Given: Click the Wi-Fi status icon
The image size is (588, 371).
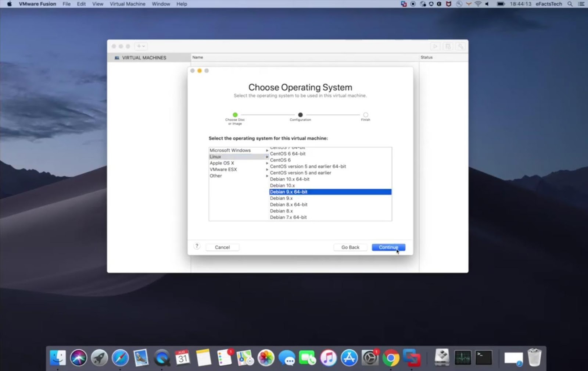Looking at the screenshot, I should (x=478, y=4).
